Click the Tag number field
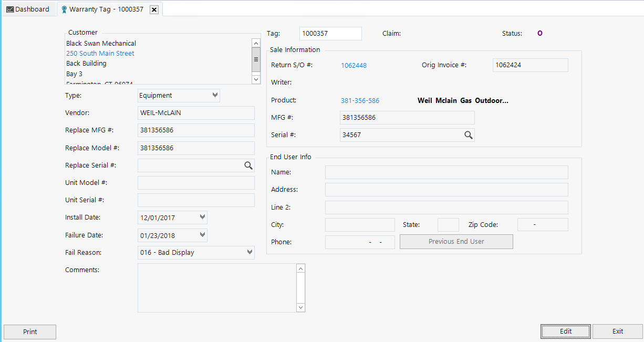Viewport: 644px width, 342px height. [x=331, y=34]
